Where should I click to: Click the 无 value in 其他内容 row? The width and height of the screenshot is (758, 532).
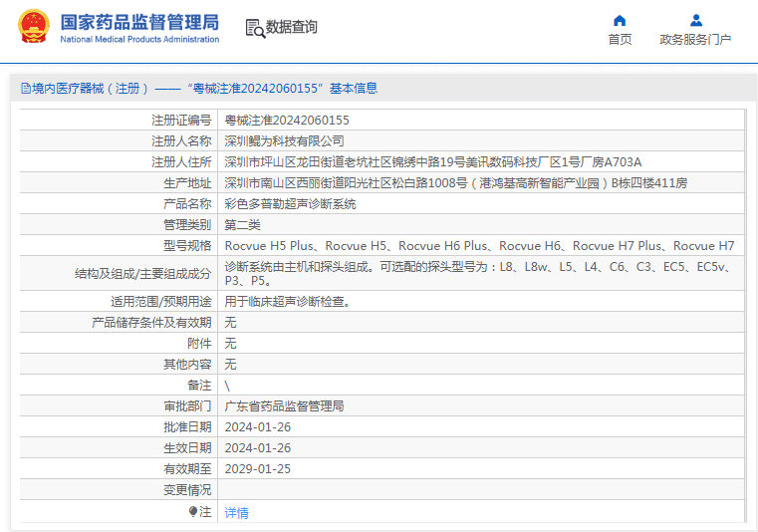click(x=231, y=365)
